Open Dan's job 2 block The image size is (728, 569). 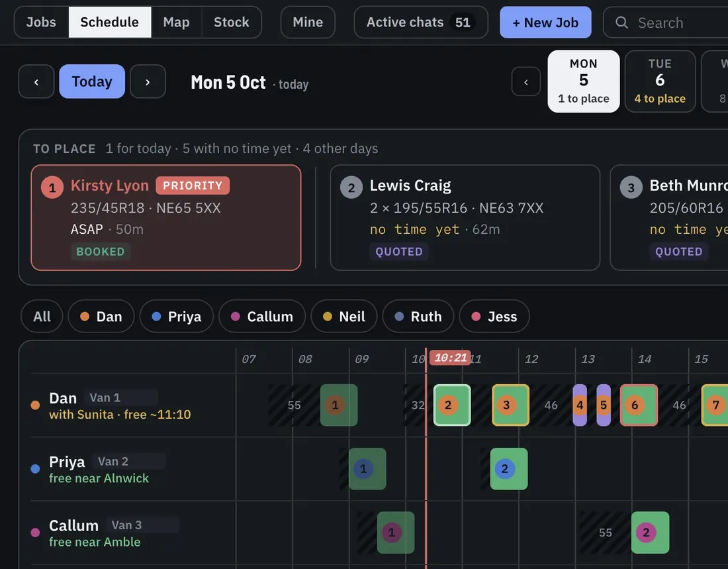(452, 405)
